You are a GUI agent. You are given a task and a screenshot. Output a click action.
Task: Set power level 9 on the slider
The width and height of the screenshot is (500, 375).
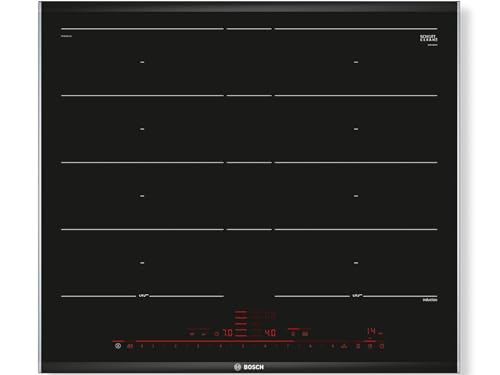pos(332,346)
